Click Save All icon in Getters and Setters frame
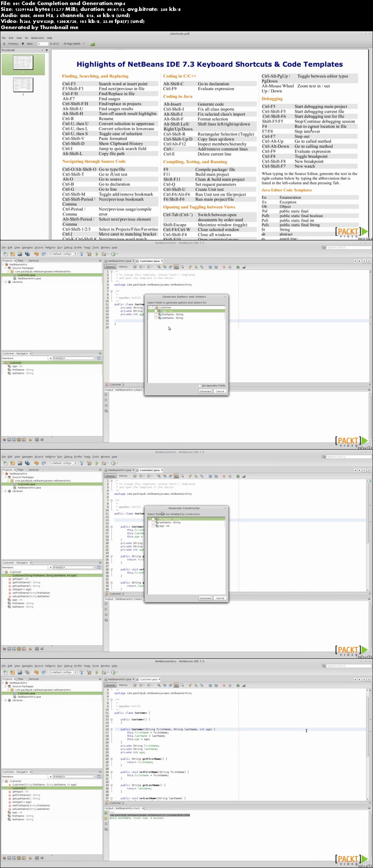Image resolution: width=373 pixels, height=868 pixels. click(x=27, y=254)
